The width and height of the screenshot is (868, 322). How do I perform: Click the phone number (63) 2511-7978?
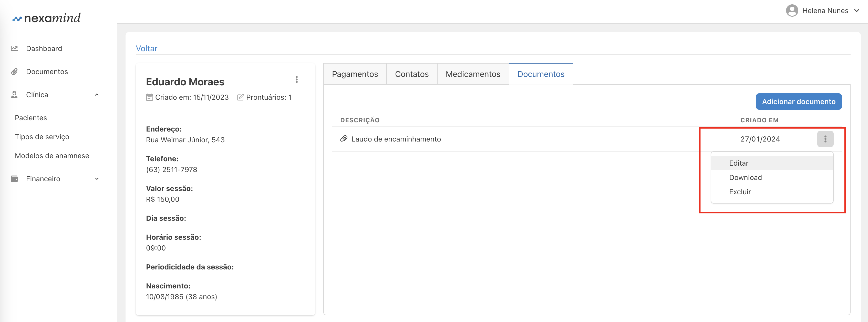point(171,170)
